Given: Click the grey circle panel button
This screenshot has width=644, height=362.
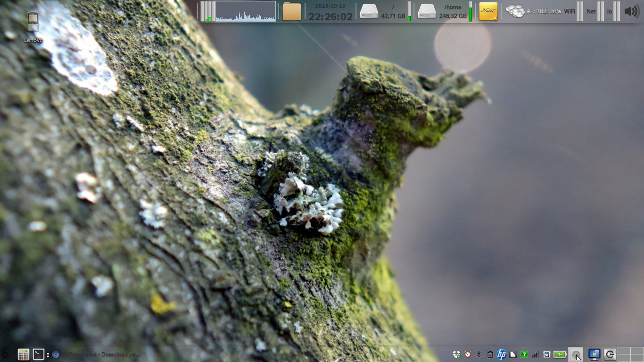Looking at the screenshot, I should tap(576, 354).
